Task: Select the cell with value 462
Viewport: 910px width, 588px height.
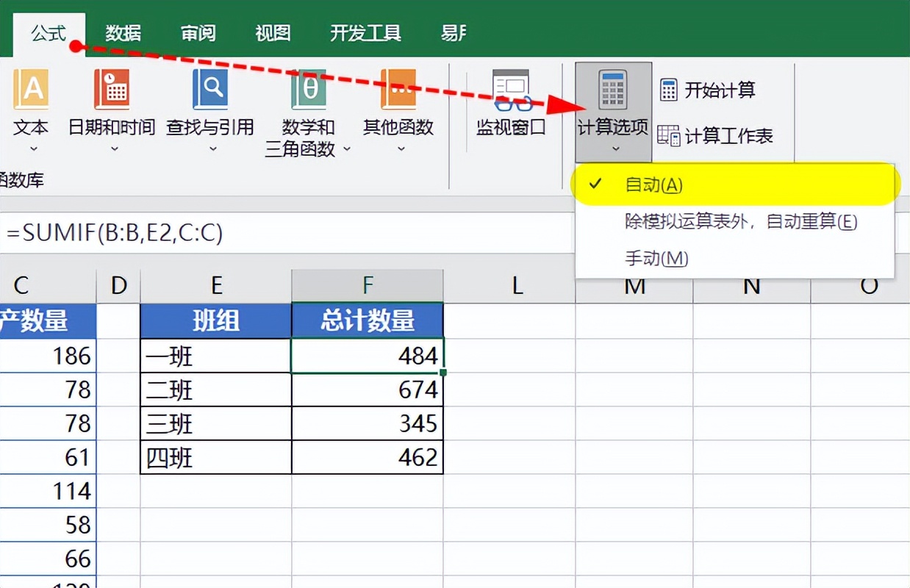Action: point(368,457)
